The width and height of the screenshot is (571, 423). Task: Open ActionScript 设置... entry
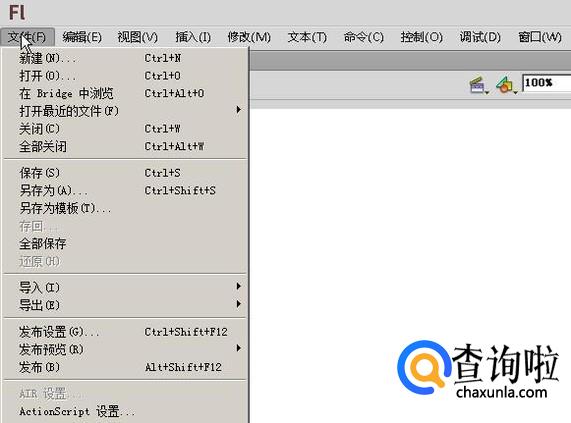(x=125, y=412)
